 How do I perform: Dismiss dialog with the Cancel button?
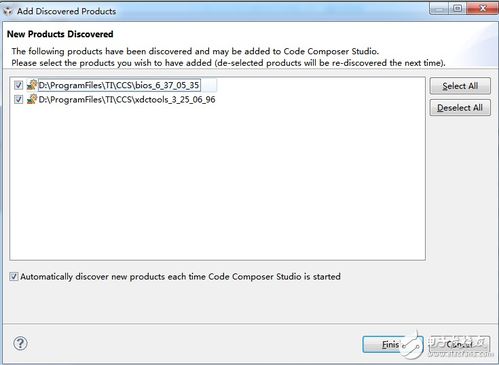(x=460, y=344)
